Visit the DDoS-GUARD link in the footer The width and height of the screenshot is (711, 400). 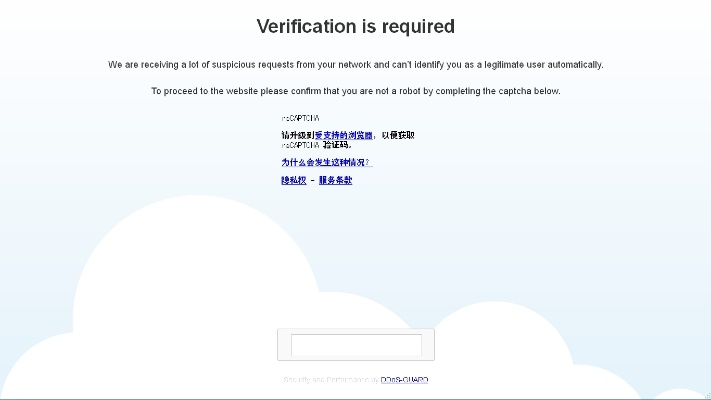coord(404,380)
